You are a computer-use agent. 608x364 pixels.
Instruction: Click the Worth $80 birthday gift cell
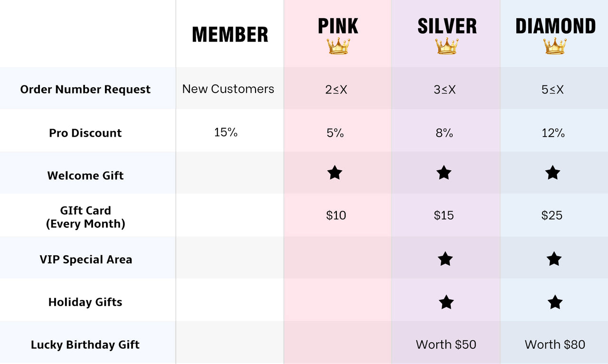(555, 345)
